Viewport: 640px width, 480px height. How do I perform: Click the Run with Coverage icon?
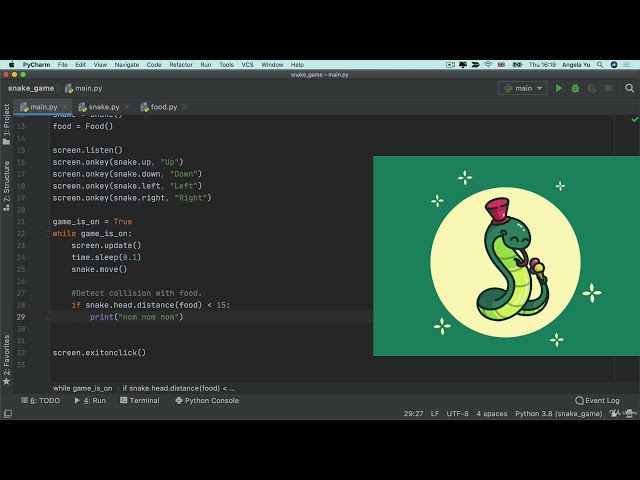(x=591, y=88)
